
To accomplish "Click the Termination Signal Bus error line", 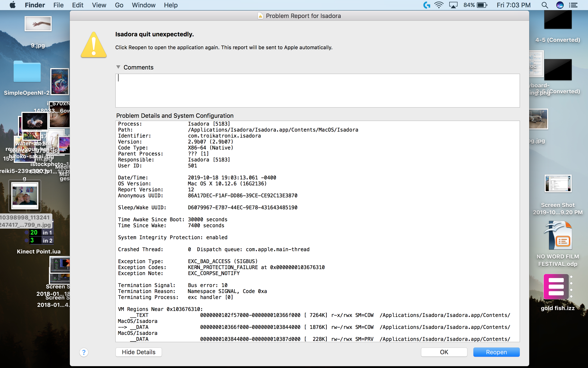I will (172, 285).
